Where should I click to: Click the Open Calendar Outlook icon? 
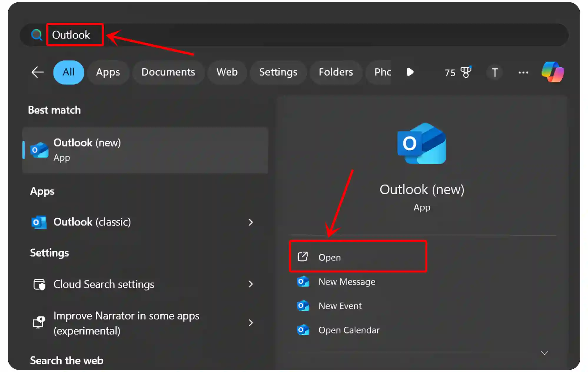coord(303,330)
